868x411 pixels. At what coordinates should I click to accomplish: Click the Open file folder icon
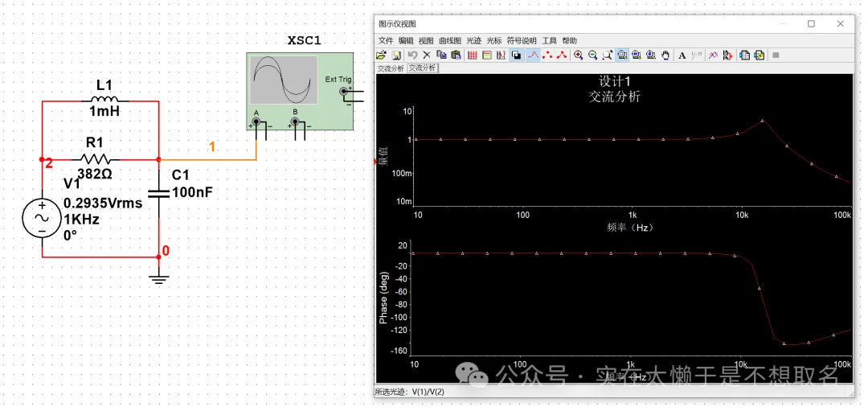tap(382, 55)
